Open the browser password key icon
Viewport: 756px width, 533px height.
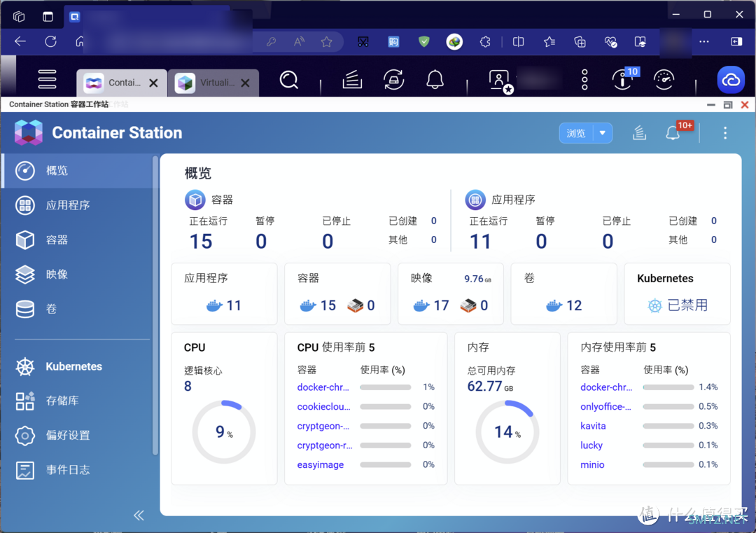click(271, 42)
